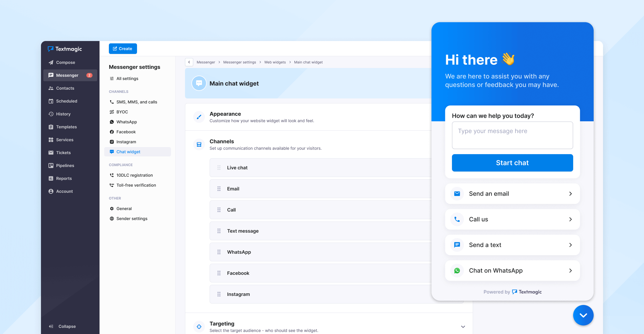This screenshot has height=334, width=644.
Task: Go to Messenger breadcrumb link
Action: point(206,62)
